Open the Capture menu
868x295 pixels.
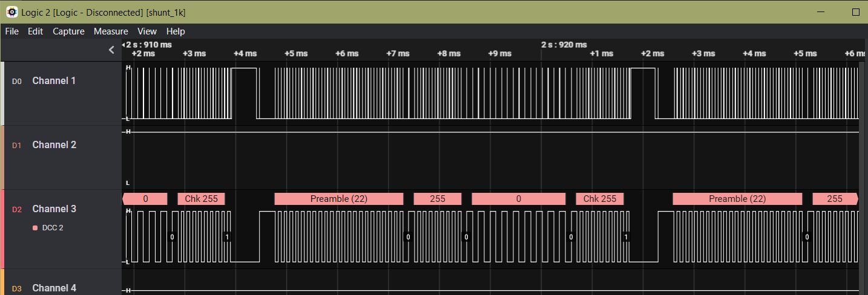pyautogui.click(x=68, y=31)
